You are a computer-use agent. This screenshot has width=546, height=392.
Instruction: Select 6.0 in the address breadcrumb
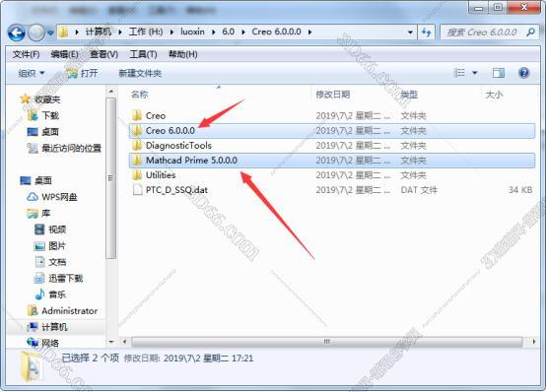pyautogui.click(x=228, y=32)
